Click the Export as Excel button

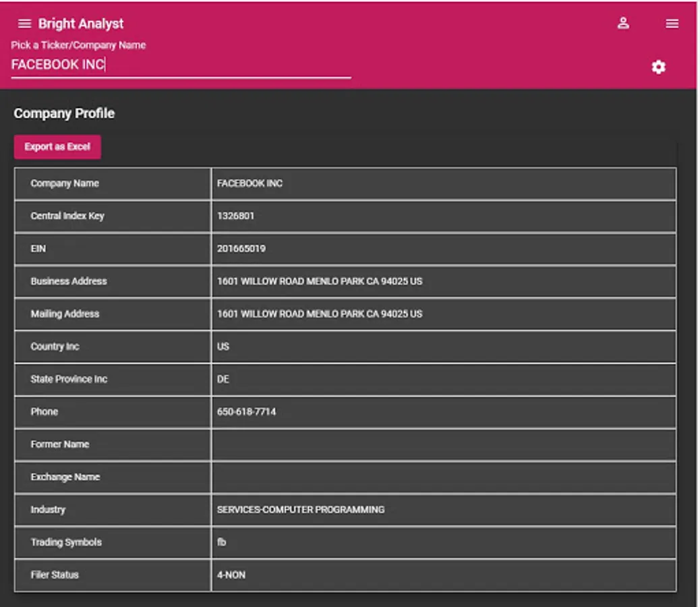pyautogui.click(x=57, y=147)
